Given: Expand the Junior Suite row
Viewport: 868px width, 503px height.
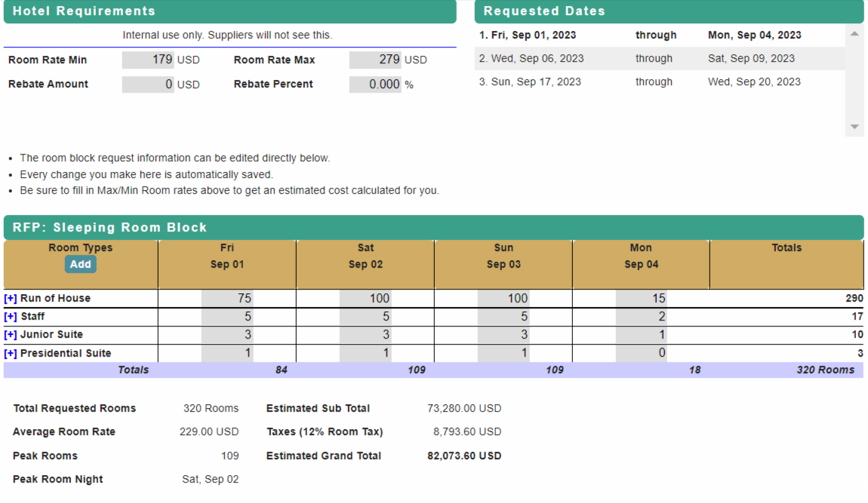Looking at the screenshot, I should (x=11, y=335).
